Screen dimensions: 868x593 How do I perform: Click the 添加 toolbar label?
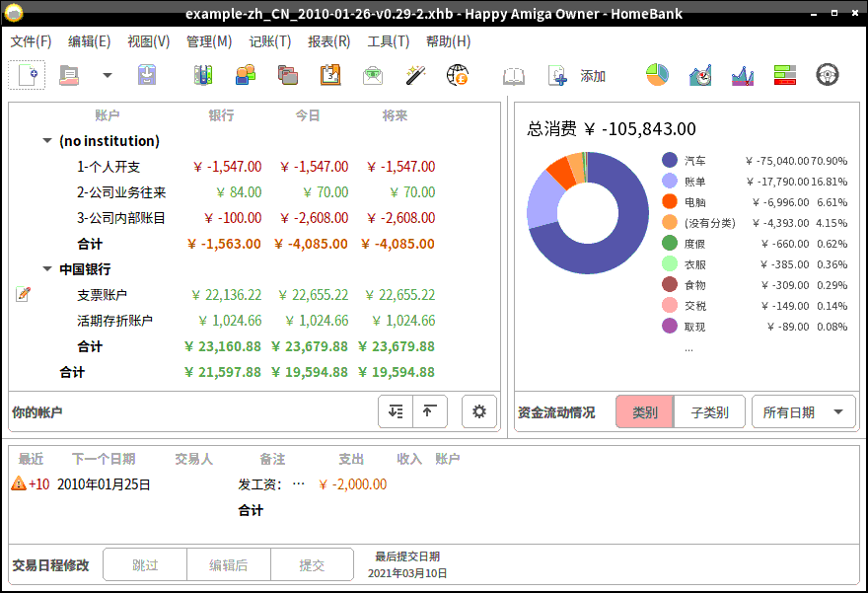(x=593, y=76)
